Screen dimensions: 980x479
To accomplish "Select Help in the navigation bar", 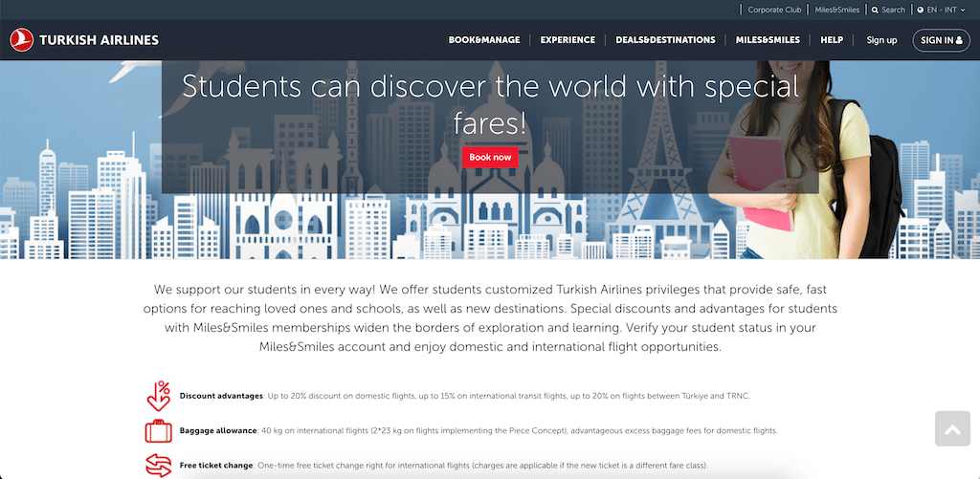I will (832, 40).
